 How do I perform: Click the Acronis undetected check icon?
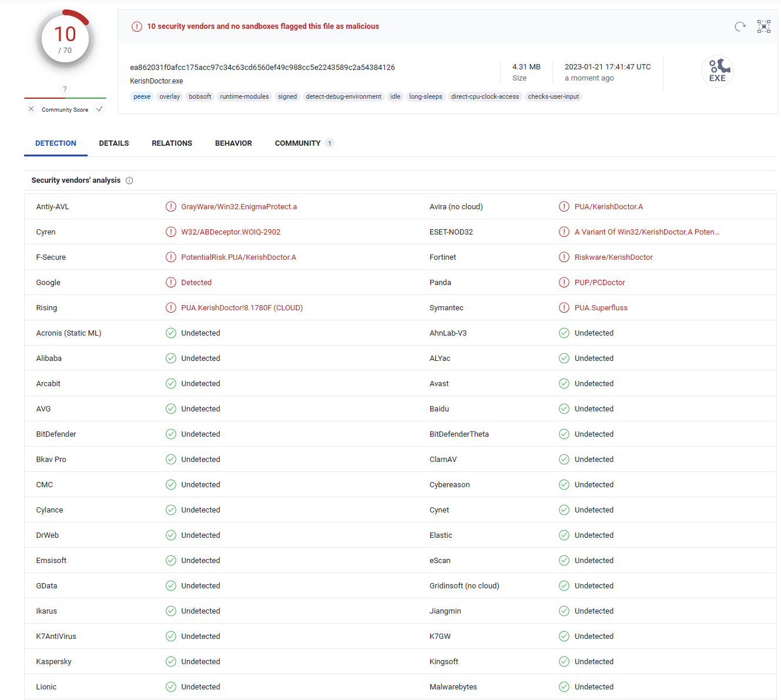[x=171, y=333]
